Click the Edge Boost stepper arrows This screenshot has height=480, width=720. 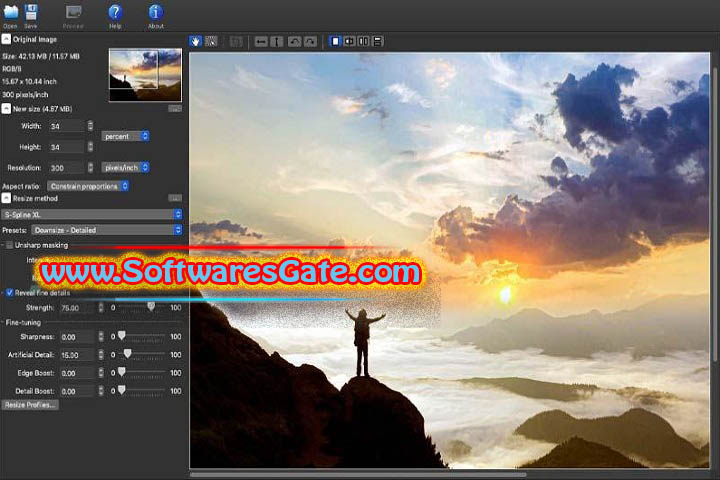101,373
